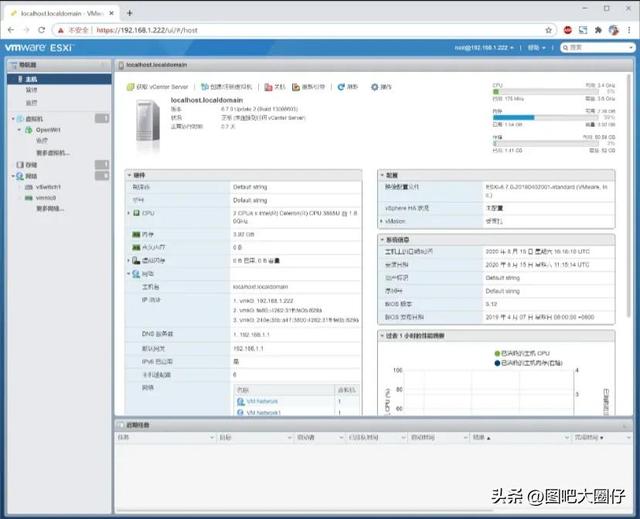
Task: Click the Storage count badge
Action: (102, 164)
